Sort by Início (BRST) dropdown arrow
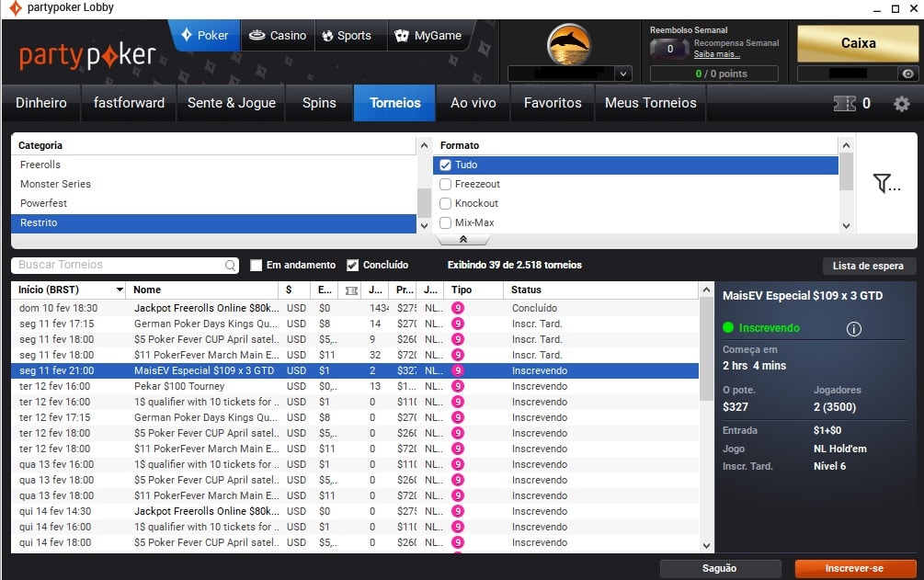Image resolution: width=924 pixels, height=580 pixels. coord(120,290)
